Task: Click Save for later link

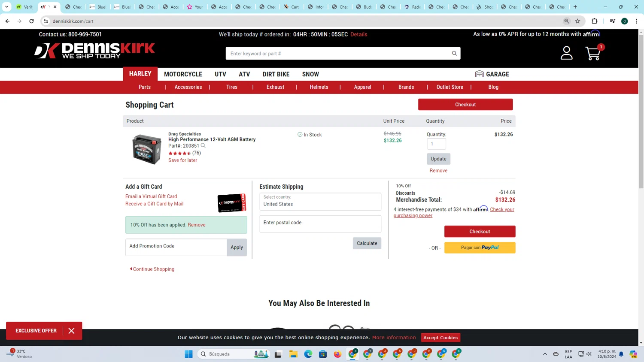Action: 182,160
